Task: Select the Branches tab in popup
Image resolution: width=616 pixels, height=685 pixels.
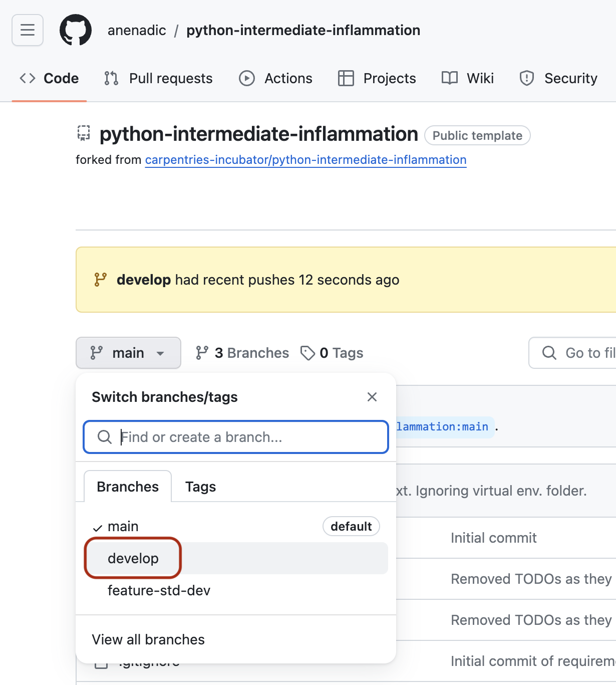Action: [x=128, y=487]
